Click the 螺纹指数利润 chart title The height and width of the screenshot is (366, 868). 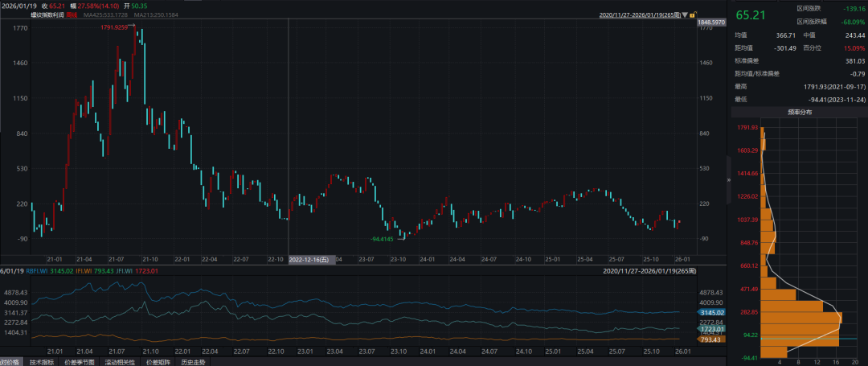(48, 15)
